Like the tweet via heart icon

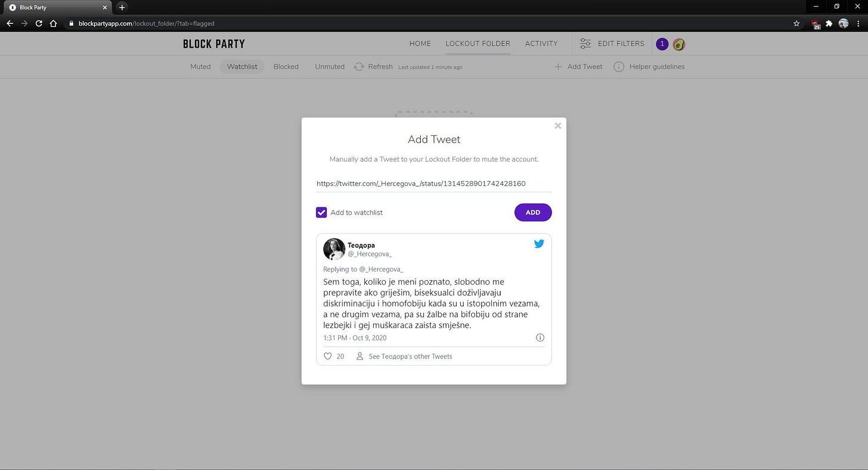click(327, 356)
